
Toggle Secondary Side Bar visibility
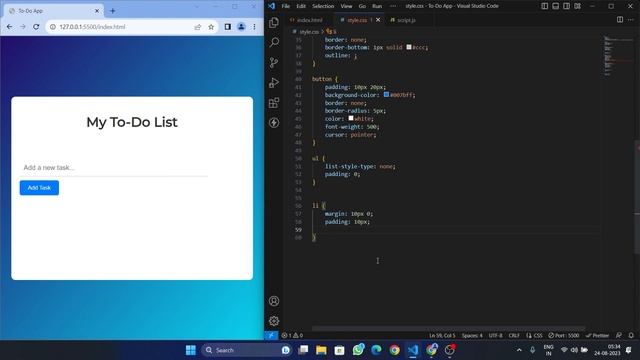coord(567,6)
